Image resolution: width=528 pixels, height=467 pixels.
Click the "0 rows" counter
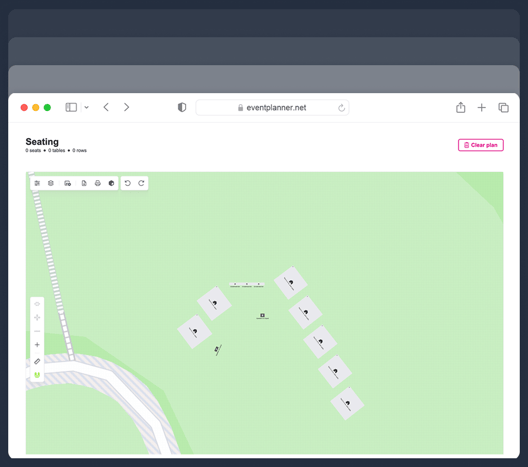tap(79, 151)
